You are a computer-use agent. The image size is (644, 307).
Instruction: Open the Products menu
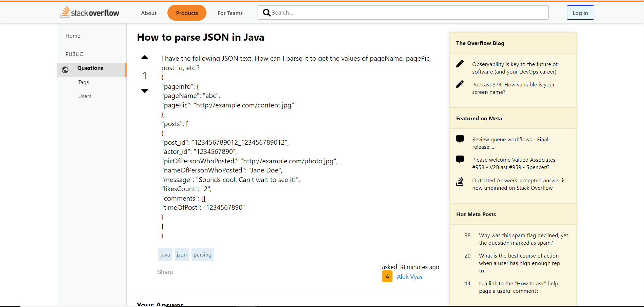coord(187,13)
